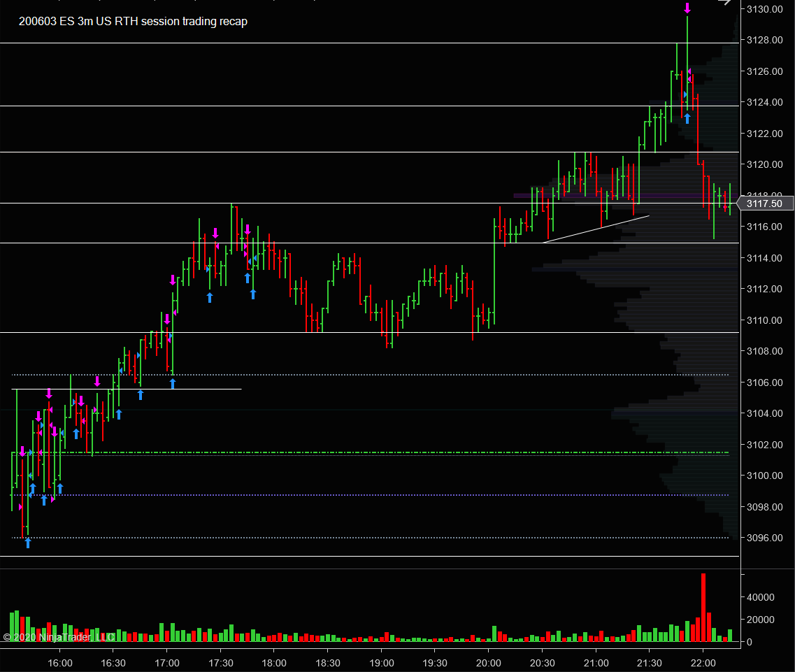
Task: Click the 3108.00 price axis label
Action: (x=764, y=352)
